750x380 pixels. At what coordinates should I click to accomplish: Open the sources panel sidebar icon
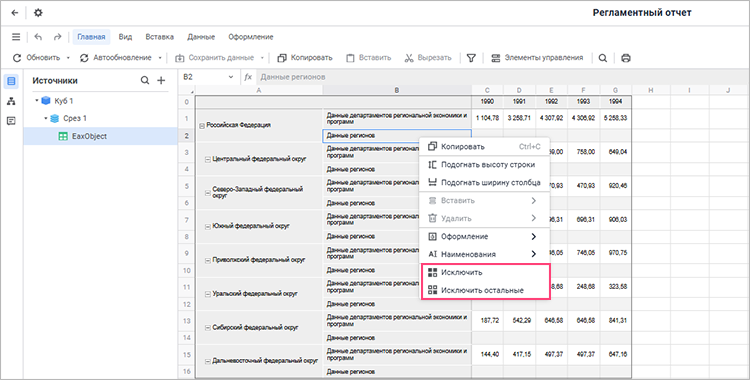pos(11,81)
